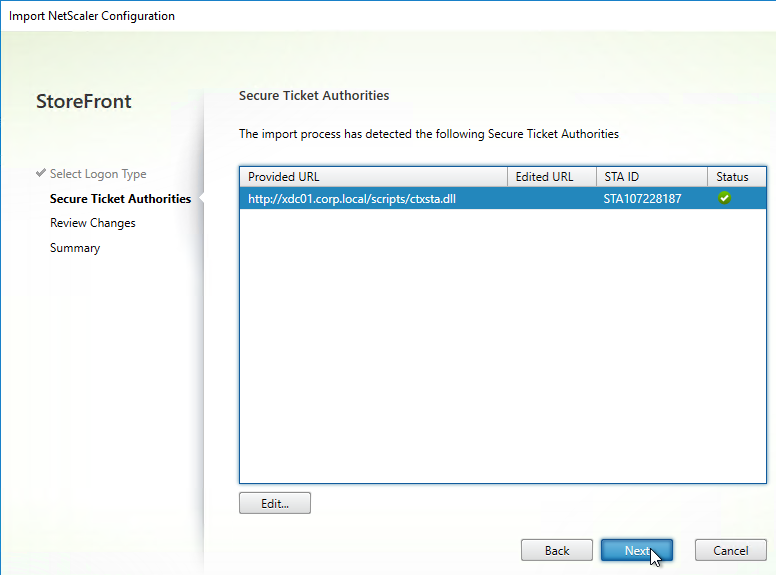Sort by the Provided URL column header
The width and height of the screenshot is (776, 575).
coord(373,177)
